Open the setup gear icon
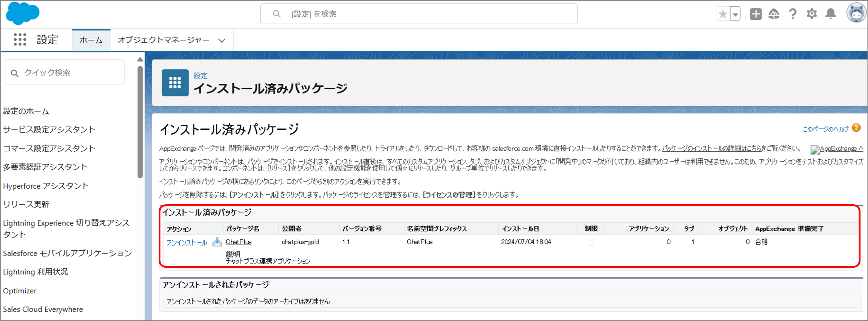This screenshot has width=868, height=321. 812,14
